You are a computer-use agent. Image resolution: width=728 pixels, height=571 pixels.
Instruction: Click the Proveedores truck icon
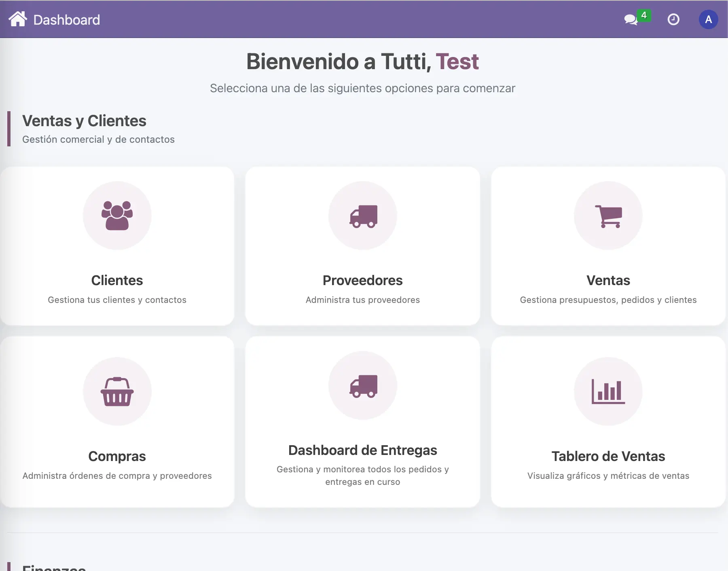(x=364, y=216)
